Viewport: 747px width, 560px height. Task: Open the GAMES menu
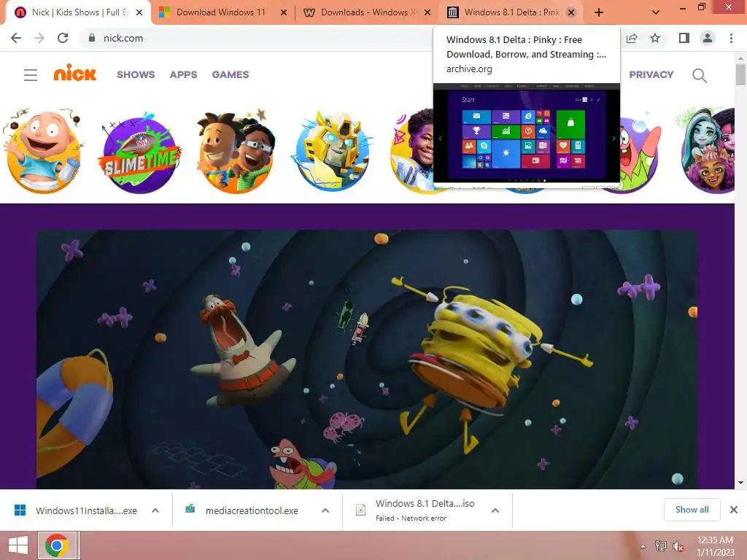(x=231, y=75)
